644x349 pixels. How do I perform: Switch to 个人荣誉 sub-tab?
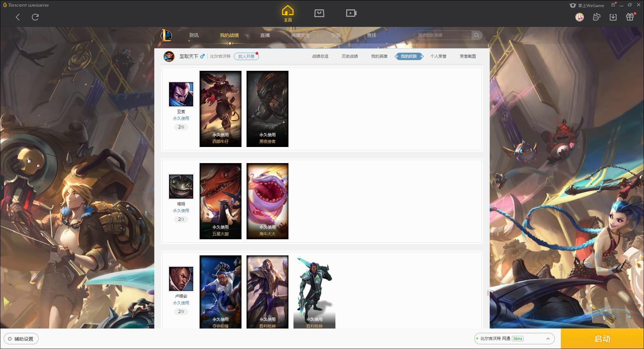pyautogui.click(x=438, y=56)
